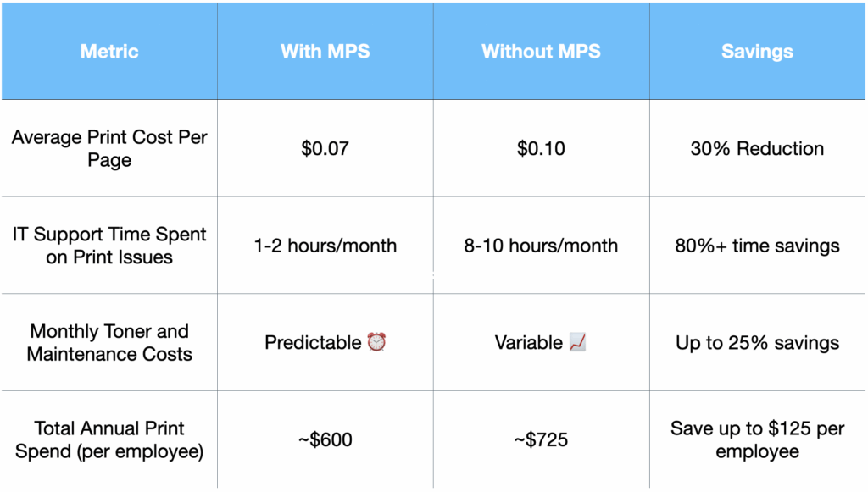Select the $0.07 cell
This screenshot has width=868, height=492.
pos(325,149)
